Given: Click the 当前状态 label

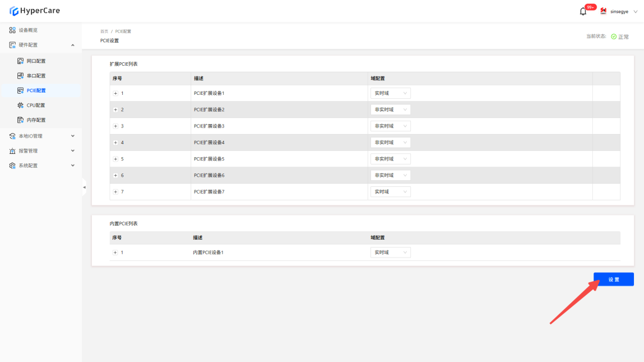Looking at the screenshot, I should [596, 36].
